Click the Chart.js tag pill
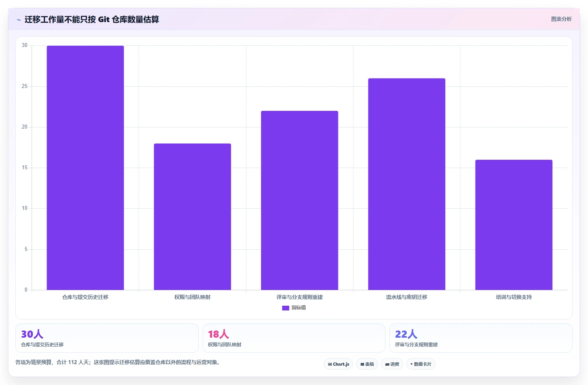Image resolution: width=588 pixels, height=385 pixels. [338, 364]
